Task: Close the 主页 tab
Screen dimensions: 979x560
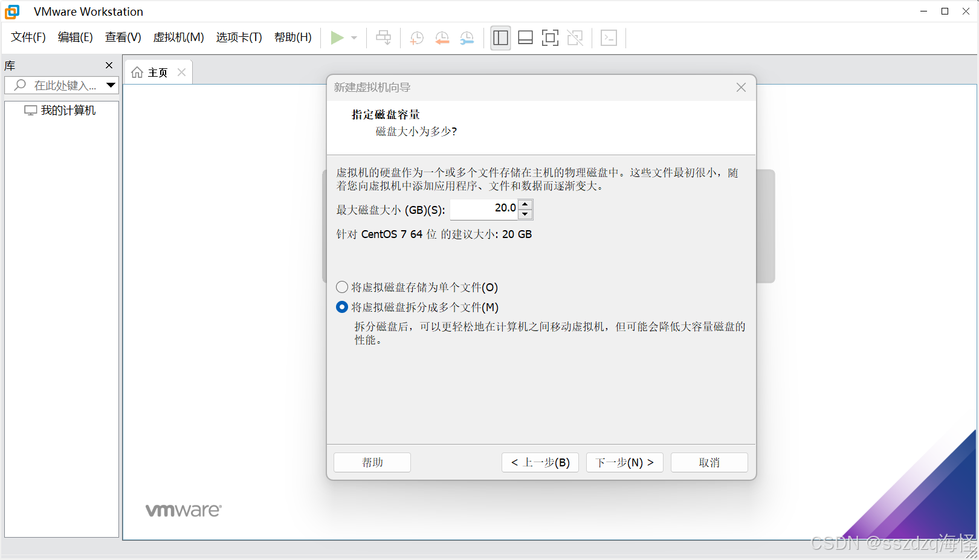Action: [x=181, y=72]
